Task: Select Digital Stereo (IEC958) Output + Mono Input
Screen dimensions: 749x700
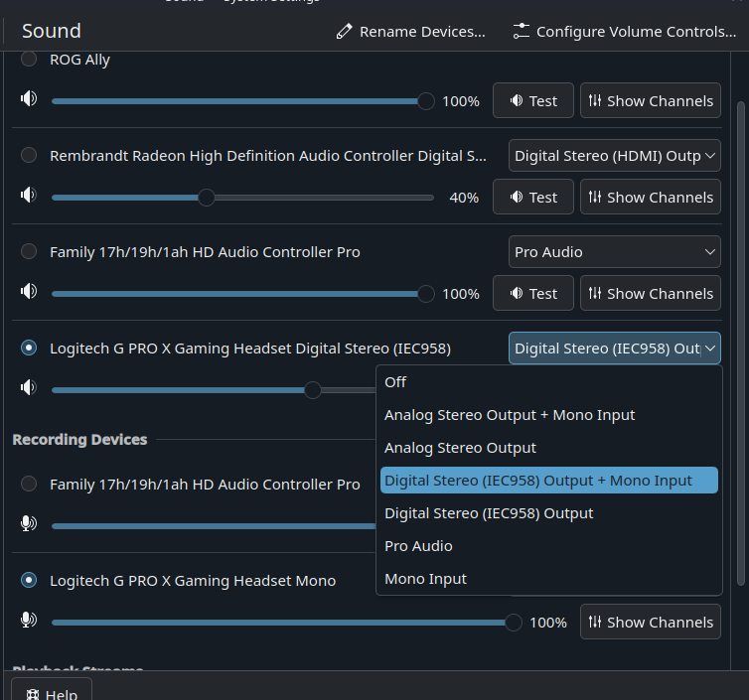Action: 549,481
